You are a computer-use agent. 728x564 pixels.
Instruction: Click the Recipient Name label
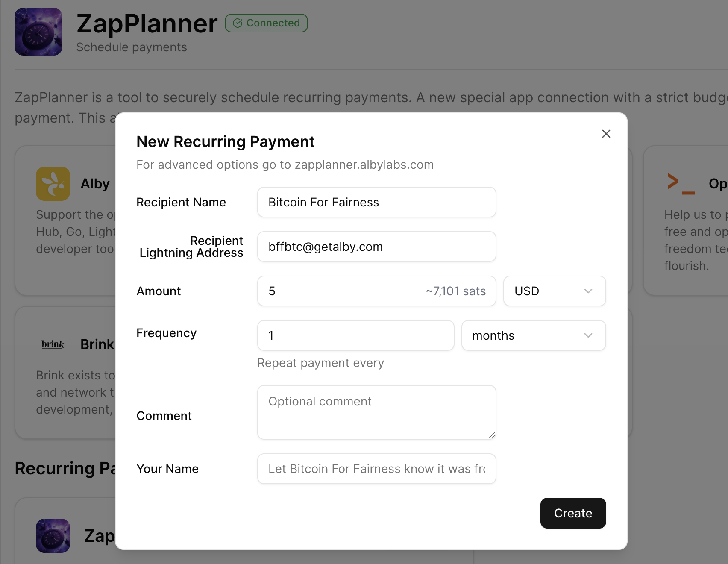(181, 202)
